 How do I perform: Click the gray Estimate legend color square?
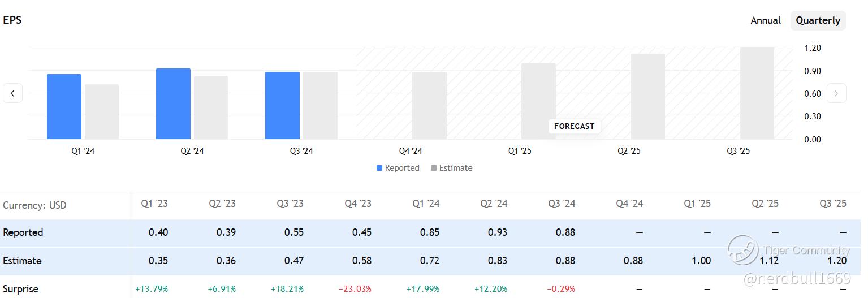433,168
